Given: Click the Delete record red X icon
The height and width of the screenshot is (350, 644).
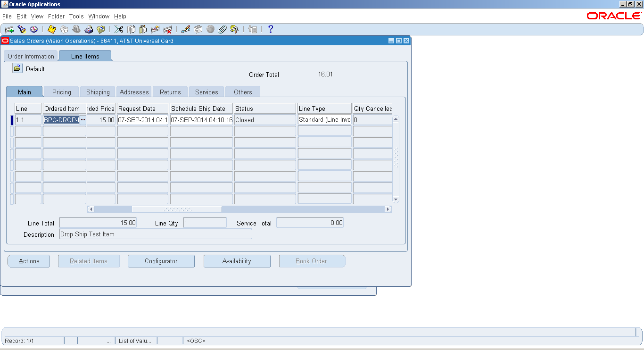Looking at the screenshot, I should click(167, 29).
